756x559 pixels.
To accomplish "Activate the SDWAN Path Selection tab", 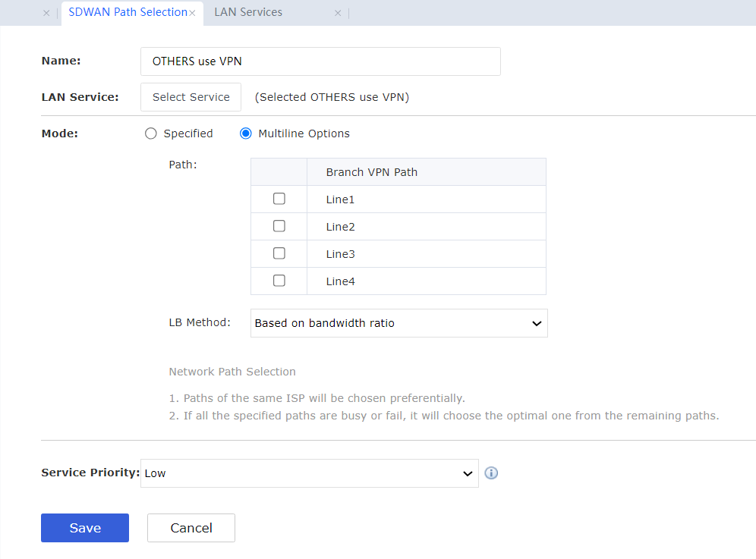I will [x=127, y=12].
